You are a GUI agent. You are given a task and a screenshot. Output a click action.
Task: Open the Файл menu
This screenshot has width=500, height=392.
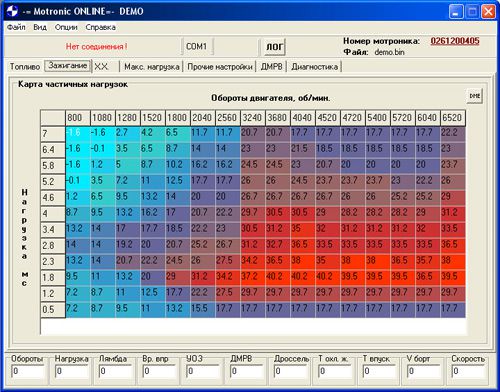click(16, 27)
